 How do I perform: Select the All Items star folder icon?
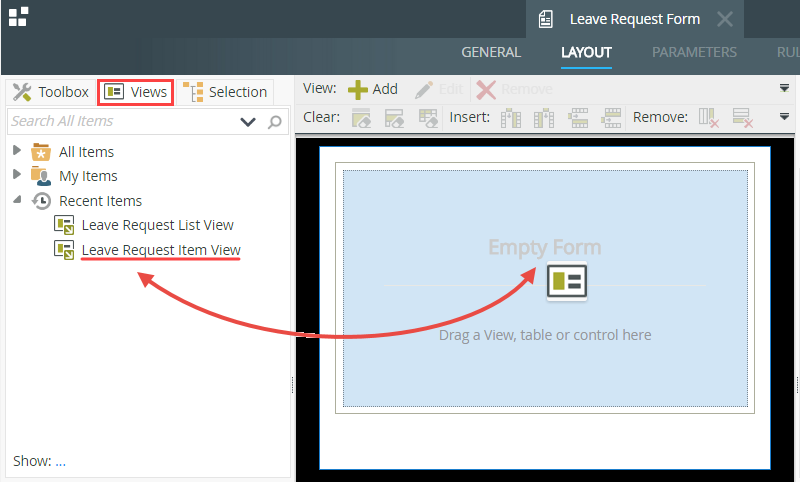click(41, 151)
